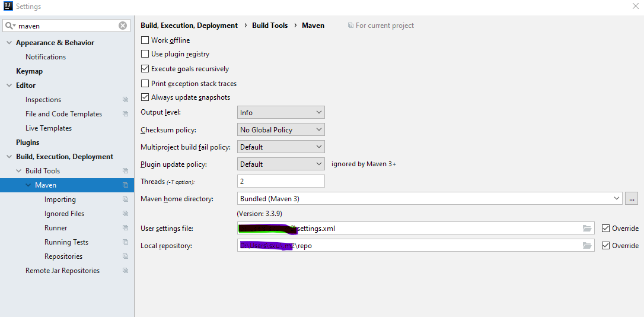
Task: Click project-level icon beside Build Tools
Action: 125,170
